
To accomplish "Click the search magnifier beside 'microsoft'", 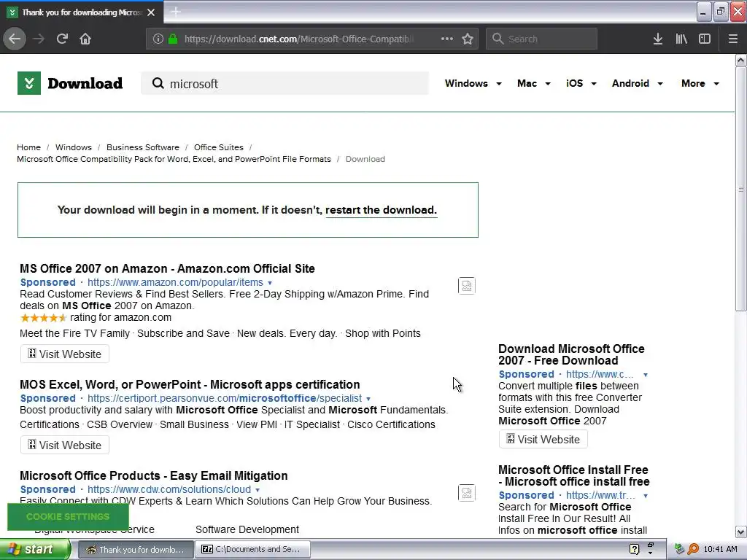I will pos(158,83).
